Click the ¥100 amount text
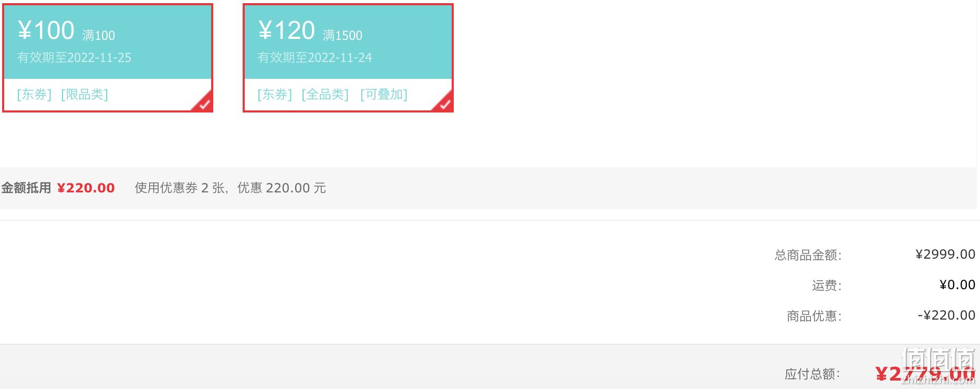This screenshot has width=980, height=389. tap(46, 30)
